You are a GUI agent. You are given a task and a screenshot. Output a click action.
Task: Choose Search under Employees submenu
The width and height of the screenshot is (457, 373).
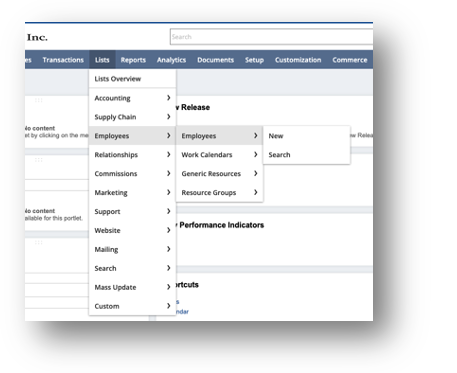[306, 155]
